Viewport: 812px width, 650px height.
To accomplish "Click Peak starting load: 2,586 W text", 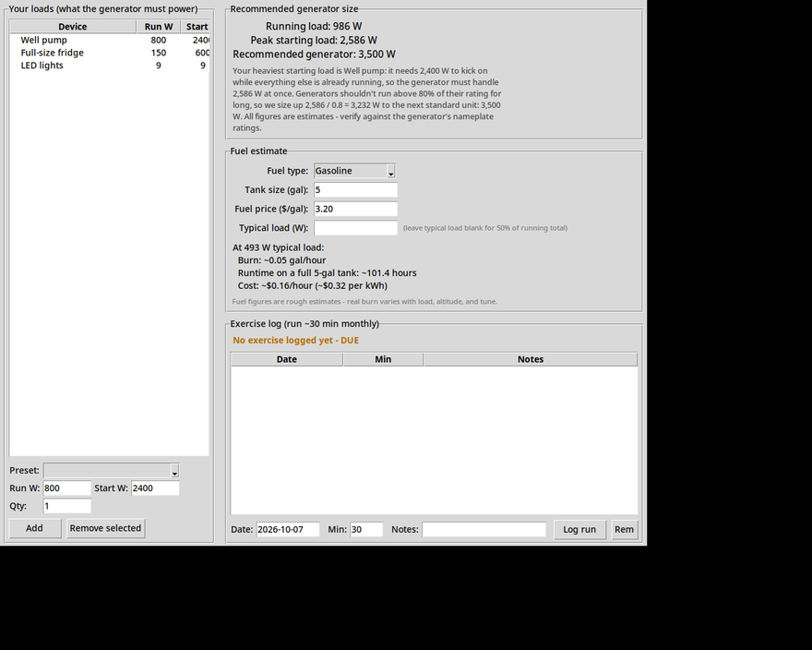I will (x=314, y=41).
